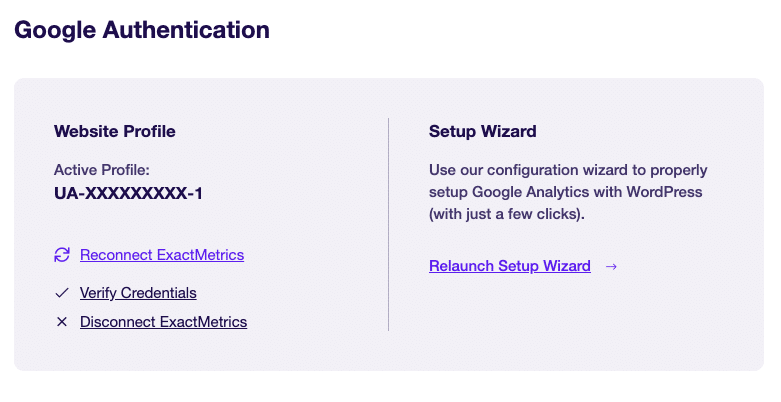Click the Active Profile label
The width and height of the screenshot is (781, 402).
tap(102, 170)
